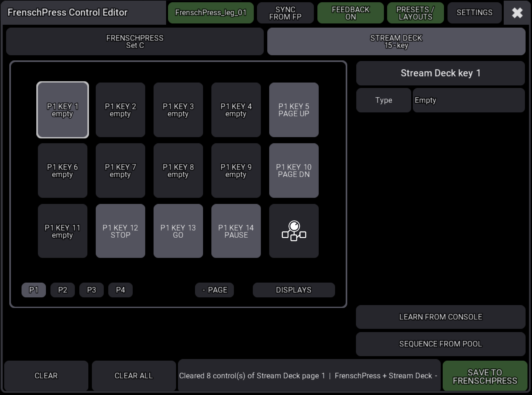Open the FrenschPress_leg_01 device selector

pyautogui.click(x=211, y=13)
